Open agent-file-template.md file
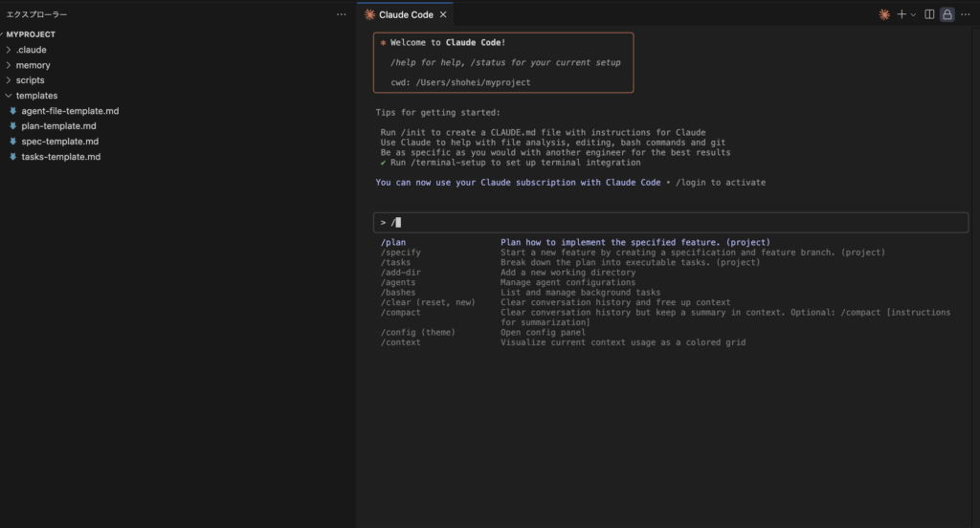 click(x=70, y=111)
